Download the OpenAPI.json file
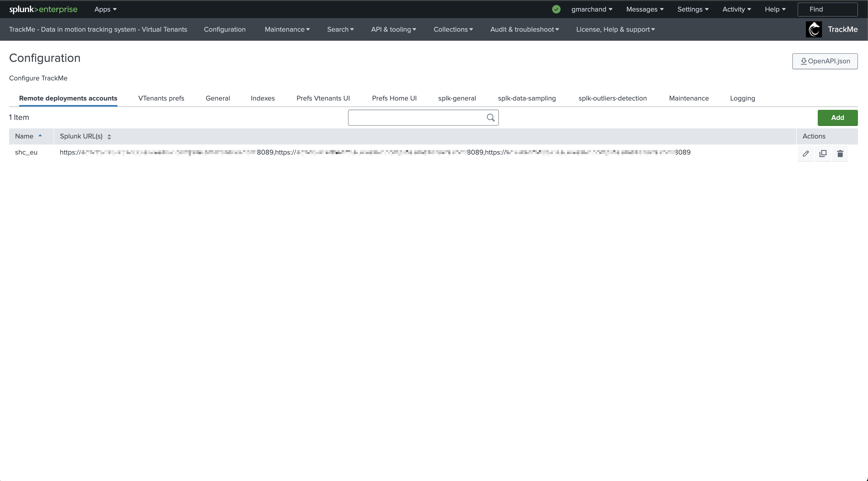The height and width of the screenshot is (481, 868). point(824,61)
